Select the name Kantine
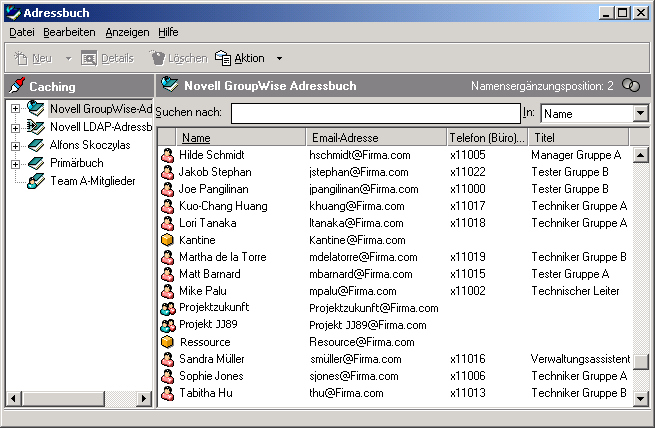Image resolution: width=655 pixels, height=428 pixels. pos(197,240)
